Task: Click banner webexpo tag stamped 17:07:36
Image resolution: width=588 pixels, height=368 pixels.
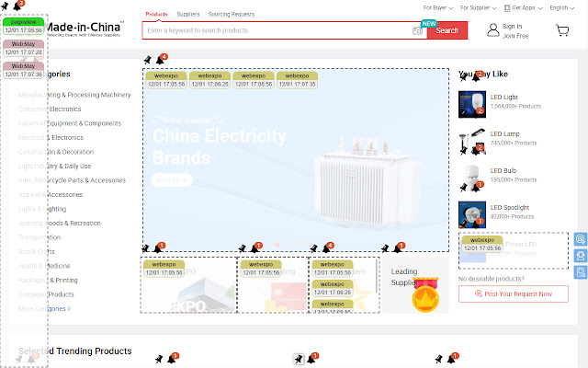Action: 297,80
